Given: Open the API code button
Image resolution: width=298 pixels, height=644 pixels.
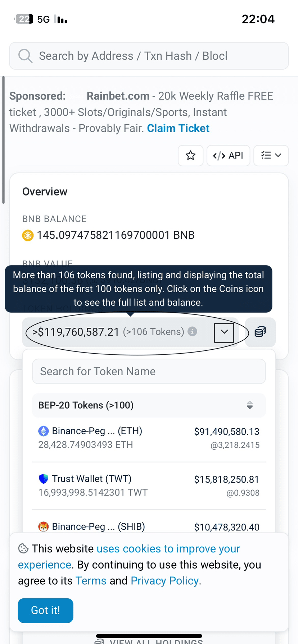Looking at the screenshot, I should coord(228,156).
